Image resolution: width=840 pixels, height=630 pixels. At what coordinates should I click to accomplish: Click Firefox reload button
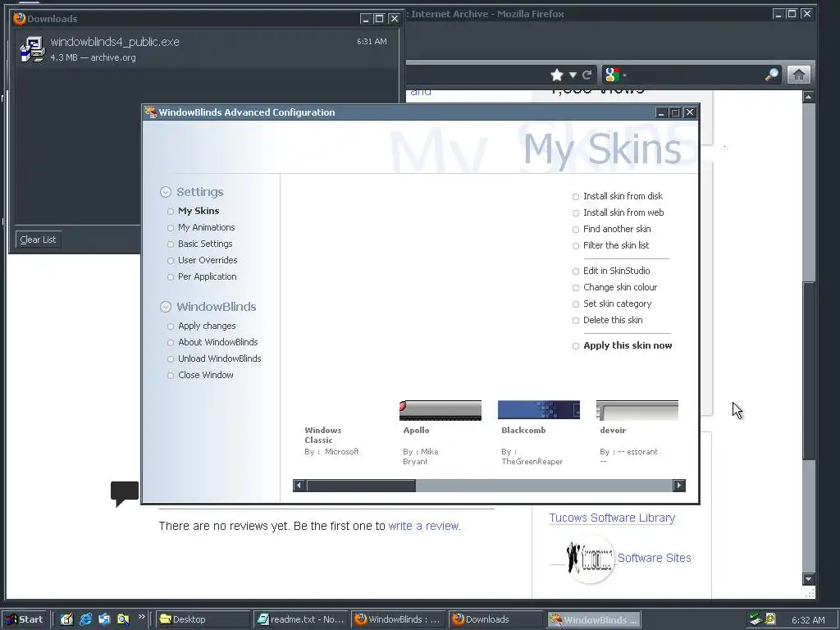point(587,75)
